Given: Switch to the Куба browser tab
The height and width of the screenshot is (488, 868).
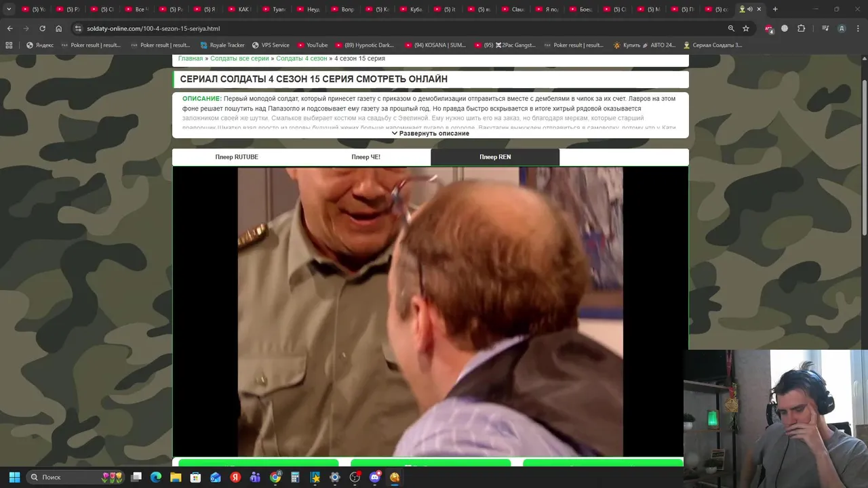Looking at the screenshot, I should click(x=412, y=9).
